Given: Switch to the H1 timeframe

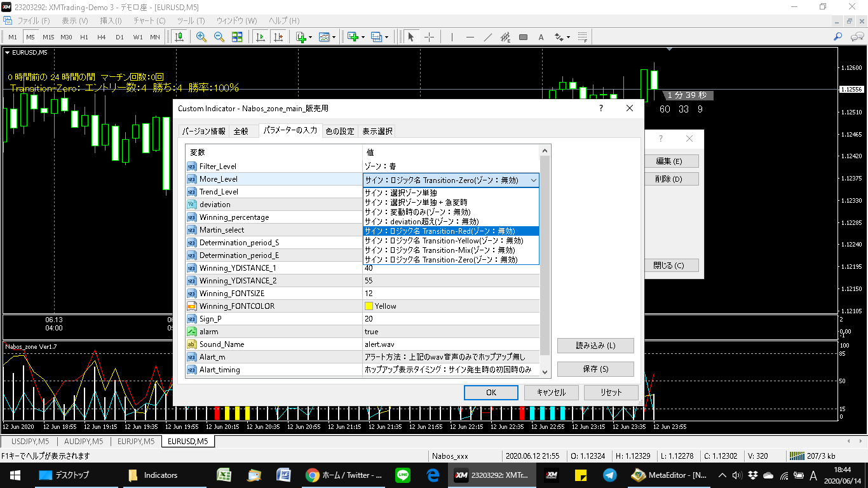Looking at the screenshot, I should point(84,37).
